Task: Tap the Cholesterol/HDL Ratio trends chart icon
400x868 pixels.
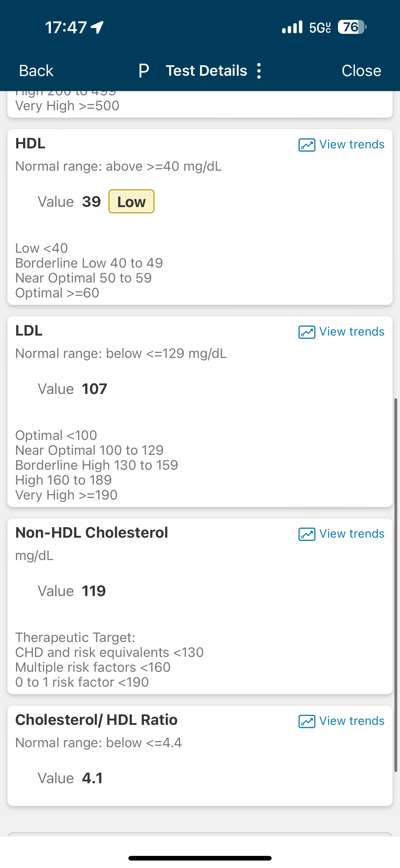Action: tap(307, 721)
